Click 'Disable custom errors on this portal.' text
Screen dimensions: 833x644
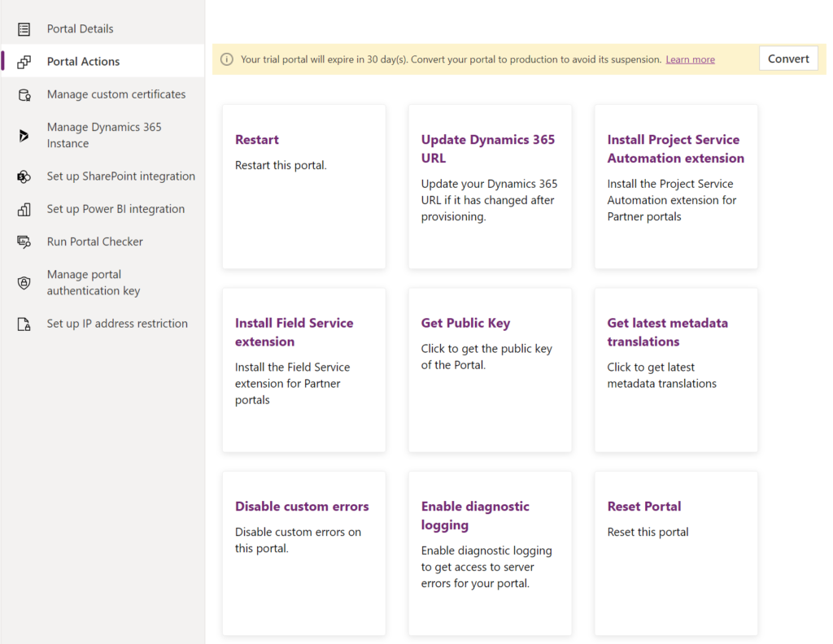(x=298, y=540)
